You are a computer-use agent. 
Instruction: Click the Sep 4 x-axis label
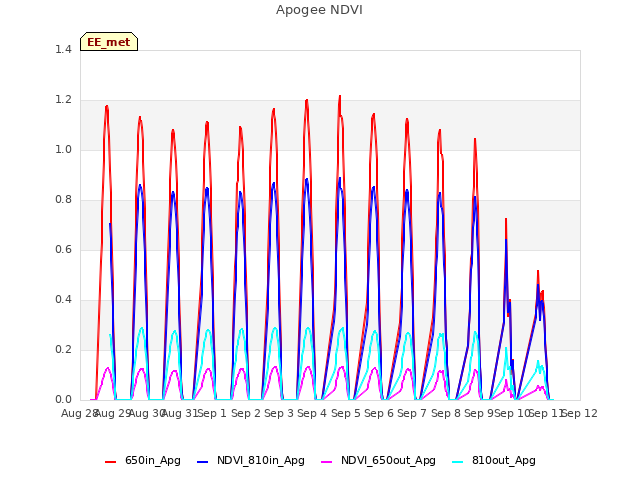(x=312, y=413)
